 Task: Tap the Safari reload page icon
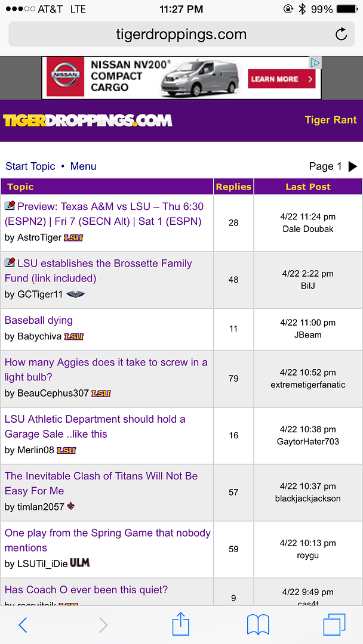coord(341,34)
